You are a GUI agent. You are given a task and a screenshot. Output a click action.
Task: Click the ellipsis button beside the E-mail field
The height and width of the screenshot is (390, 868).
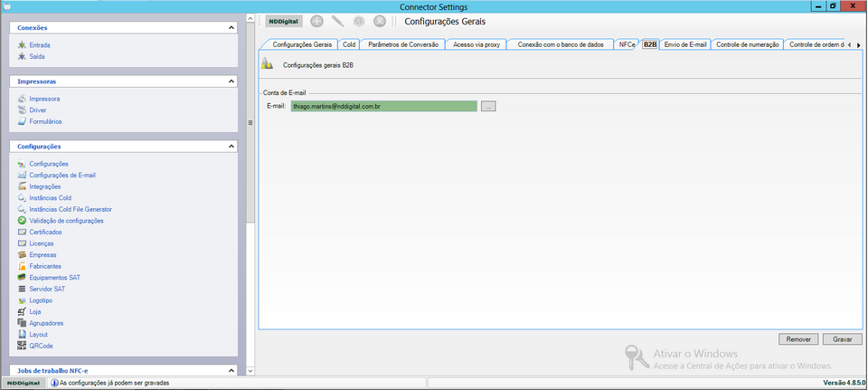click(488, 106)
